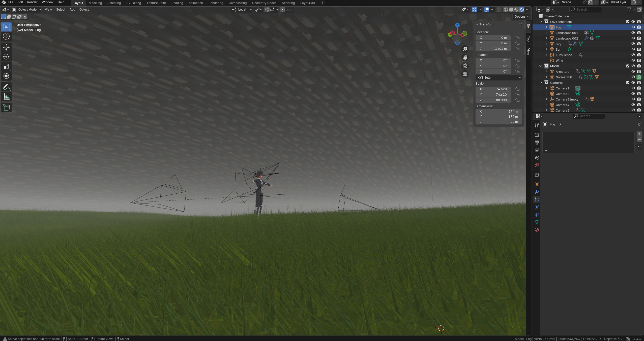Activate the Measure tool

(6, 97)
